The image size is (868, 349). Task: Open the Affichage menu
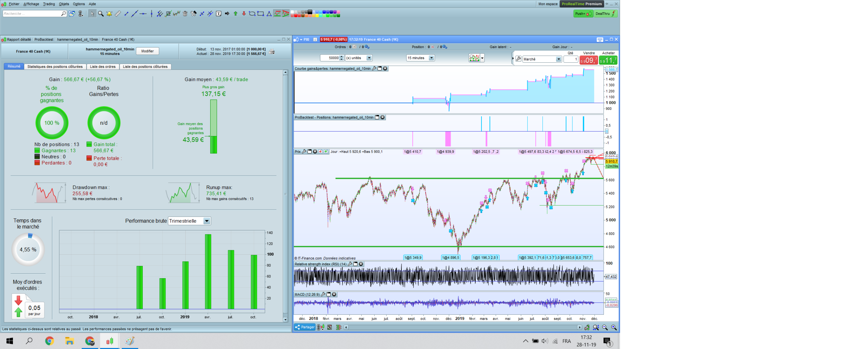[x=31, y=4]
